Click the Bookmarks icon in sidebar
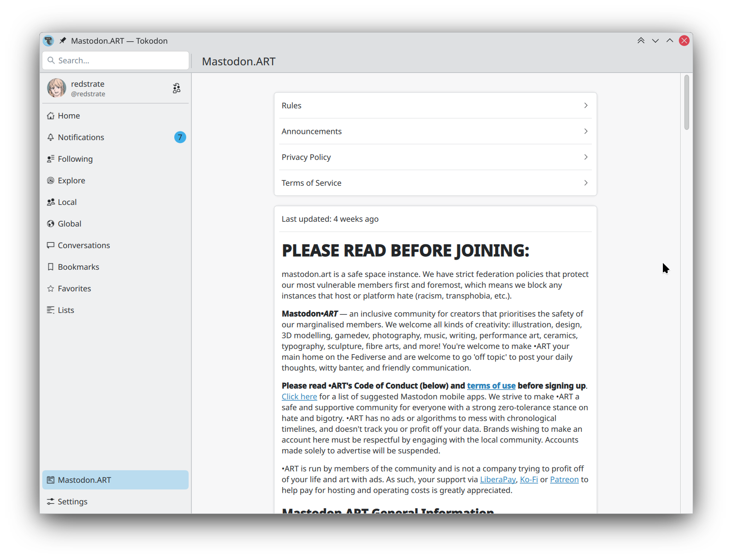732x560 pixels. (50, 267)
